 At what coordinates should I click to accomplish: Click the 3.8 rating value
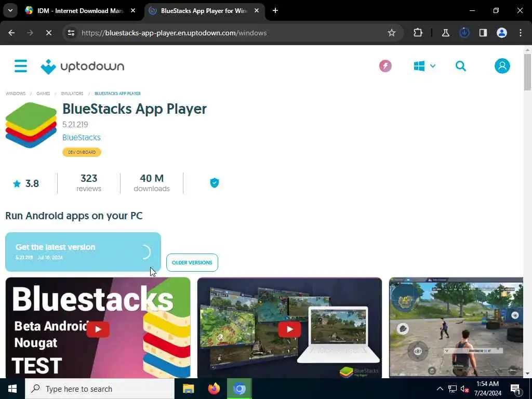point(32,183)
